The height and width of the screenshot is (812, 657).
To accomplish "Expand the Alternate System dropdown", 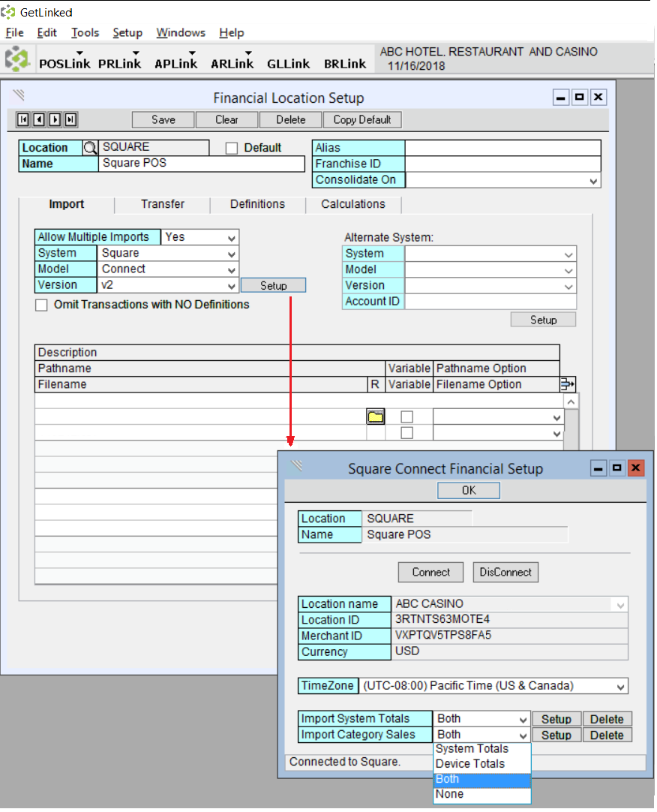I will click(x=568, y=254).
